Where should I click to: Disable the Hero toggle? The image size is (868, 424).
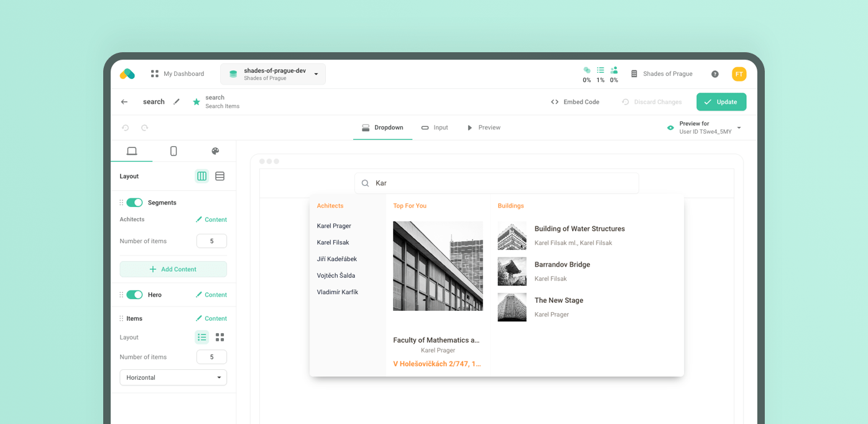coord(134,295)
